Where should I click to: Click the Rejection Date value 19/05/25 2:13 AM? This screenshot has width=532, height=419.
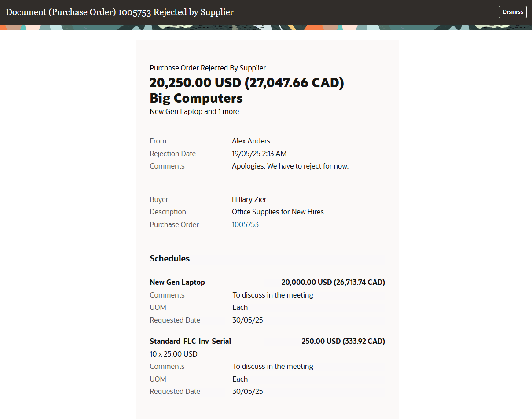point(259,154)
